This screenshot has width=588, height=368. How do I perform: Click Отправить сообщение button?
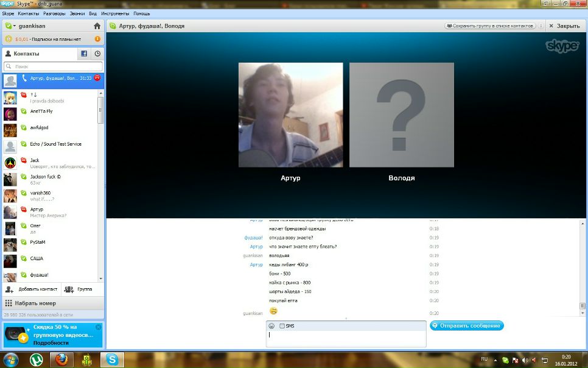[x=467, y=326]
